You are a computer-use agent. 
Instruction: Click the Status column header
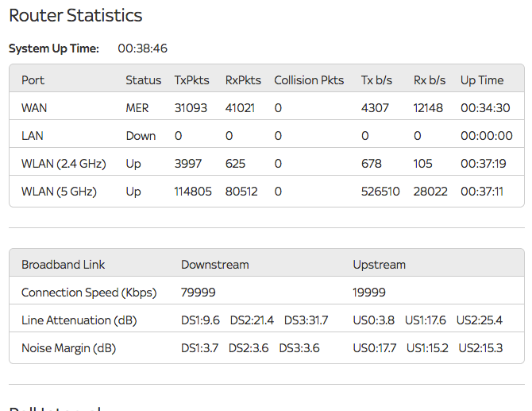[144, 80]
